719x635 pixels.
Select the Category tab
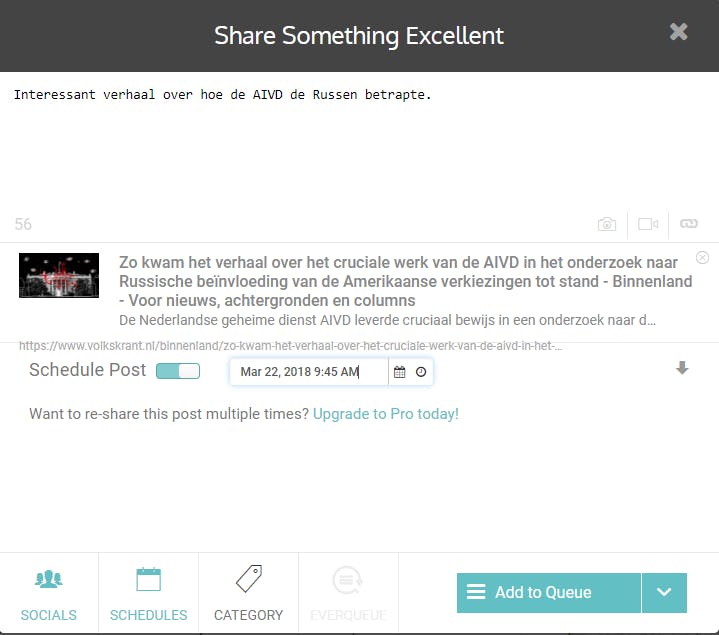248,594
